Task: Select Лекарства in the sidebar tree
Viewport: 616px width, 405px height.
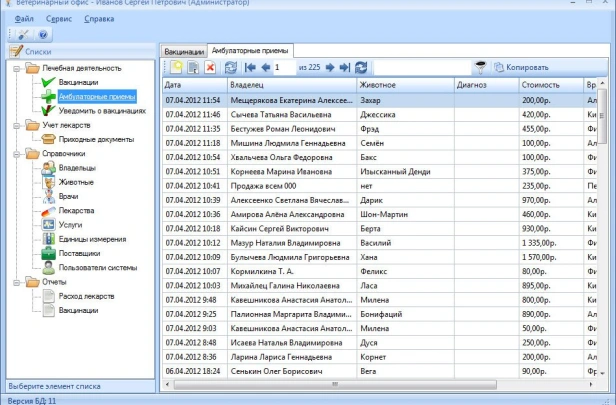Action: click(77, 211)
